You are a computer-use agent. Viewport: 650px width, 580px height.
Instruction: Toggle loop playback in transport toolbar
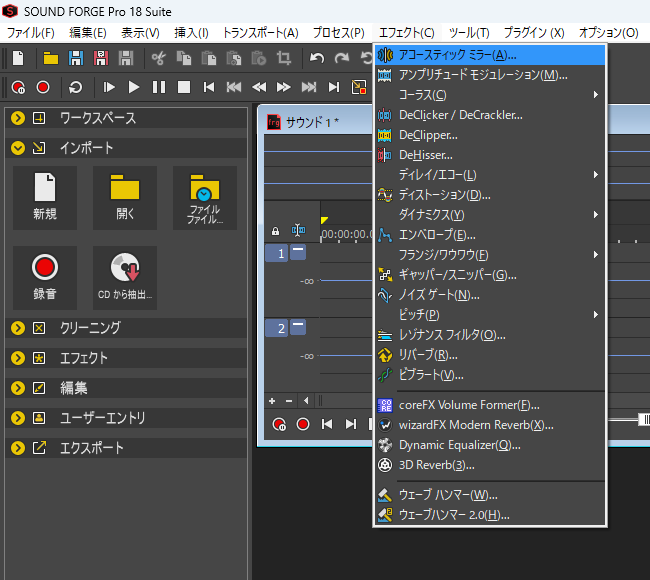[75, 87]
